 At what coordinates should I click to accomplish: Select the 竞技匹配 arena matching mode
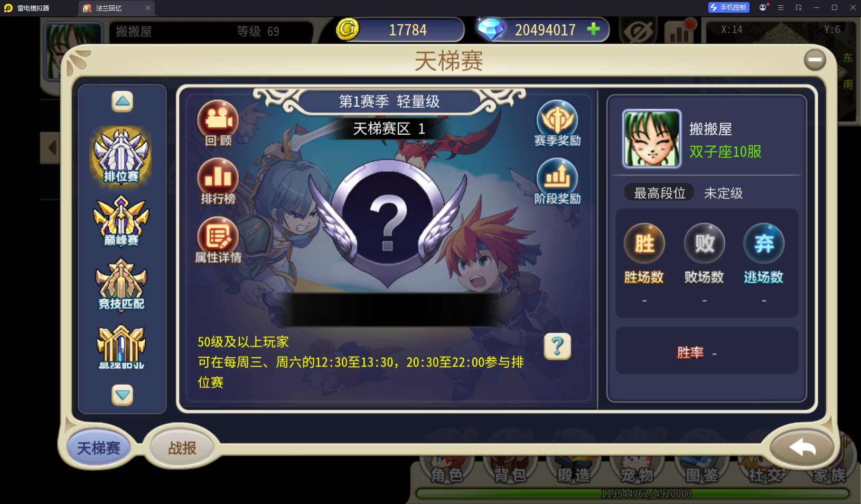(121, 284)
